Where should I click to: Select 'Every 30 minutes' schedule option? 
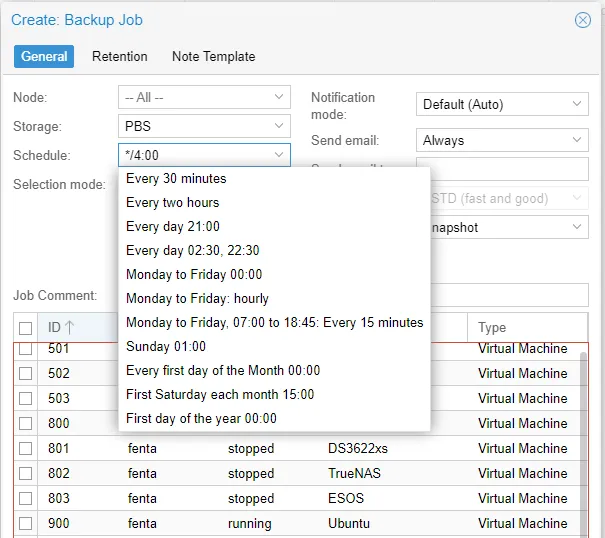[x=274, y=179]
